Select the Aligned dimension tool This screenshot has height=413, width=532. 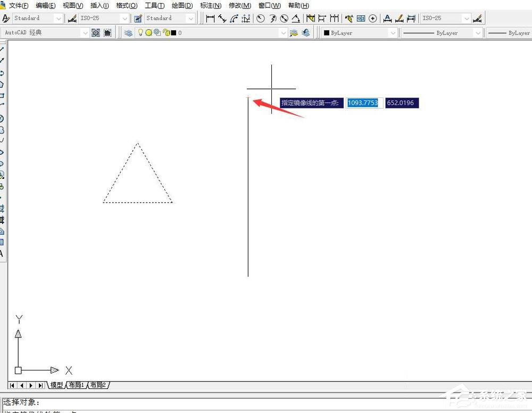coord(222,18)
